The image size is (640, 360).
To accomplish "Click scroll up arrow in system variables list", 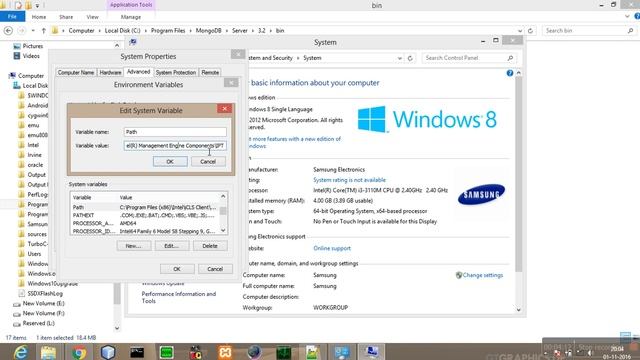I will tap(223, 196).
